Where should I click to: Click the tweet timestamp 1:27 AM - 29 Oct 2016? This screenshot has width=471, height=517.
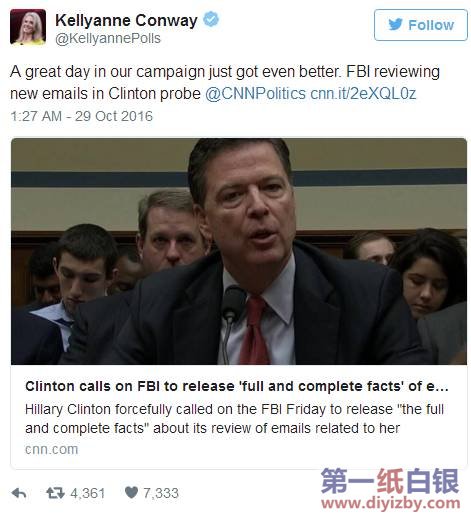pos(81,116)
